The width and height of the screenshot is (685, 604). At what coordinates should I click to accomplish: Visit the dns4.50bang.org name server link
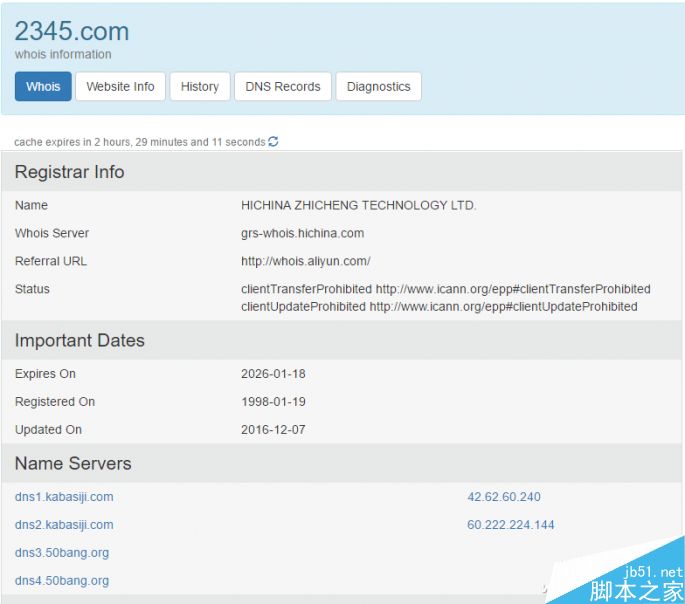pyautogui.click(x=62, y=581)
